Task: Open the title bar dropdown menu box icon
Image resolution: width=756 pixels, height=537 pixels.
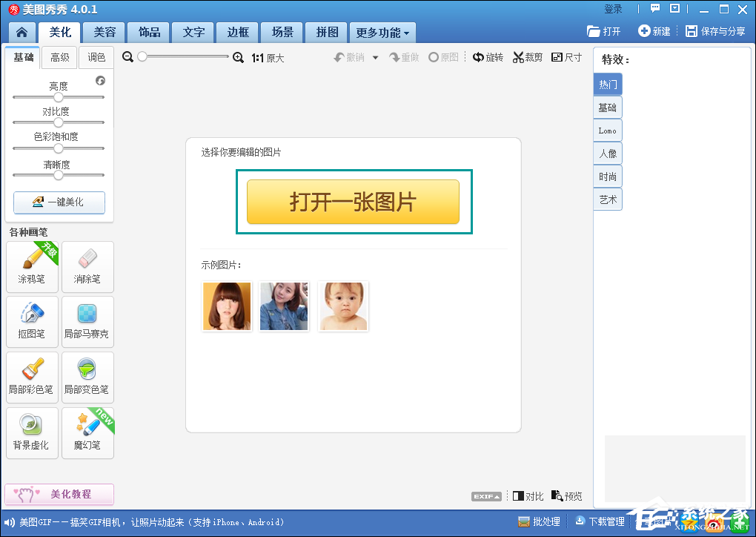Action: [x=675, y=8]
